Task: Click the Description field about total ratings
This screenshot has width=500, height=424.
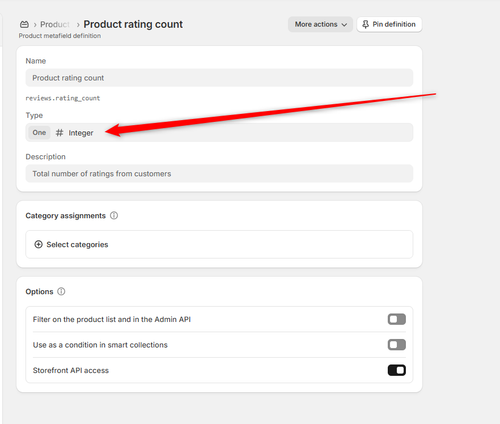Action: click(219, 173)
